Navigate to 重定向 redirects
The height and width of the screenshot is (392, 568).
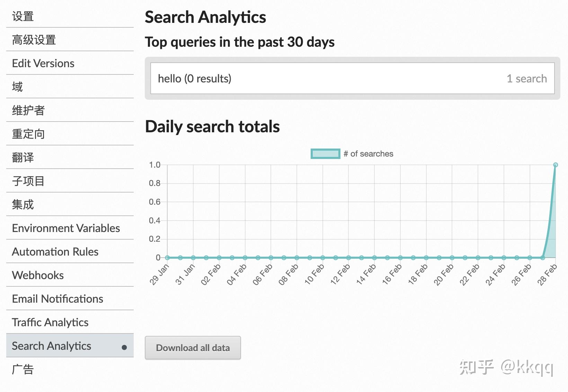28,134
